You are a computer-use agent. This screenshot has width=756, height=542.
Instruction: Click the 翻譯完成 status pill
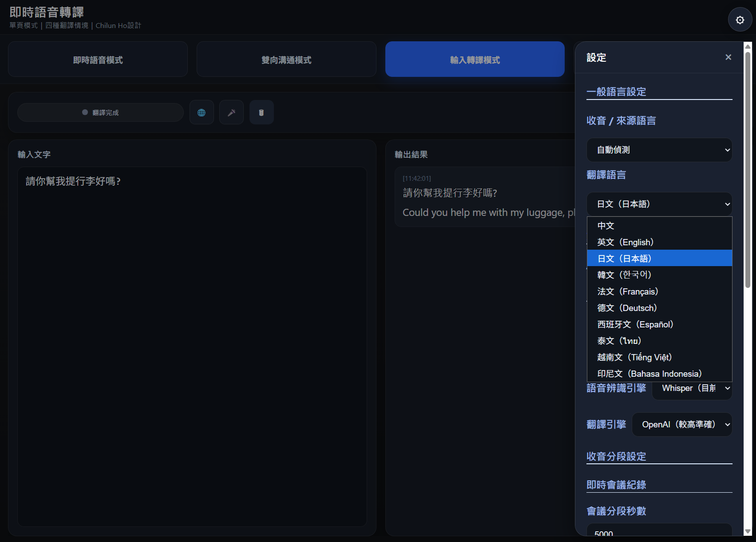(100, 112)
